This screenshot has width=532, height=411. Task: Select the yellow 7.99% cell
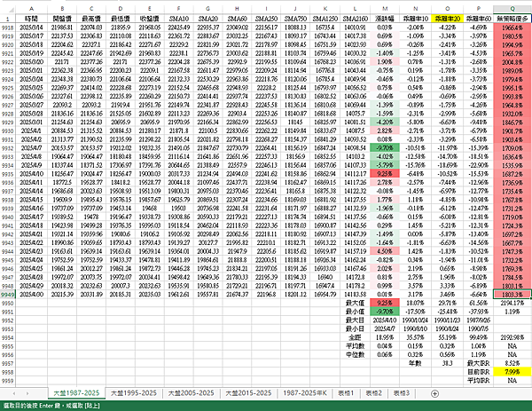[512, 372]
